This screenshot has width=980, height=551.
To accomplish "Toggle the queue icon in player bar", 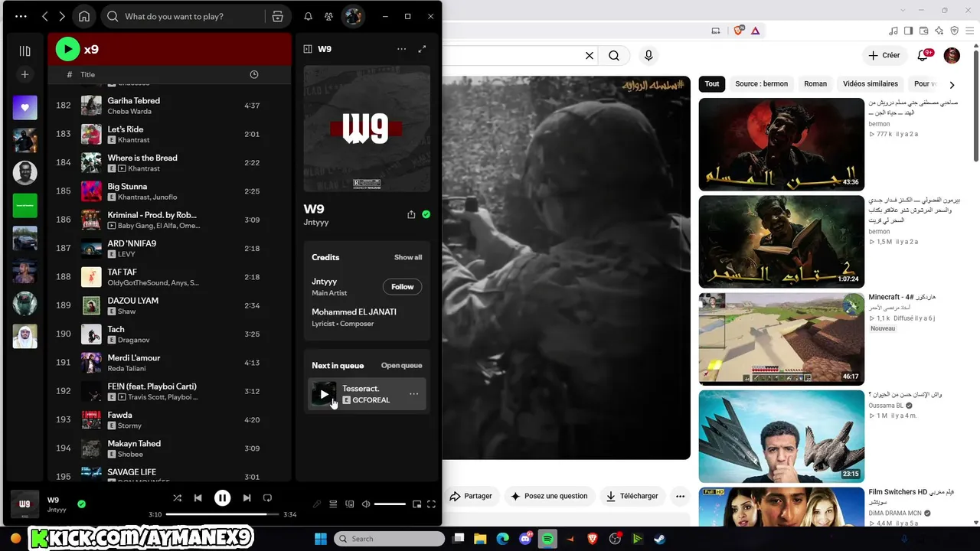I will click(333, 504).
